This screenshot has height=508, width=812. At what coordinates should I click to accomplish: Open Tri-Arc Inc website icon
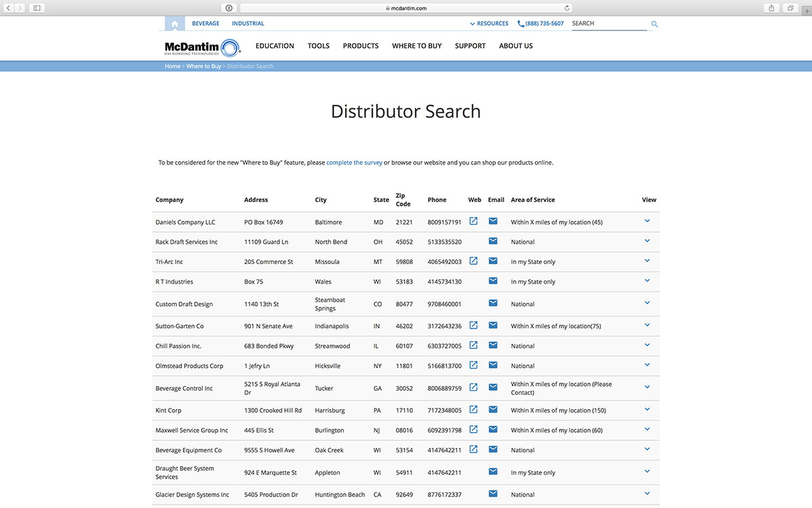pos(474,261)
